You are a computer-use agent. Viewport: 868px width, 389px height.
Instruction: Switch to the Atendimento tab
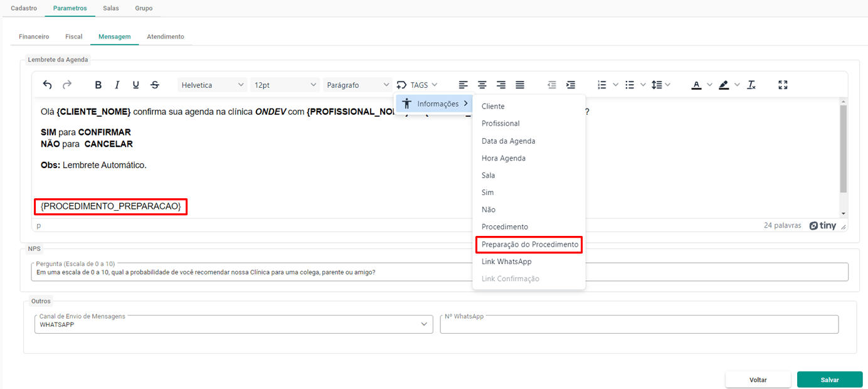(166, 36)
